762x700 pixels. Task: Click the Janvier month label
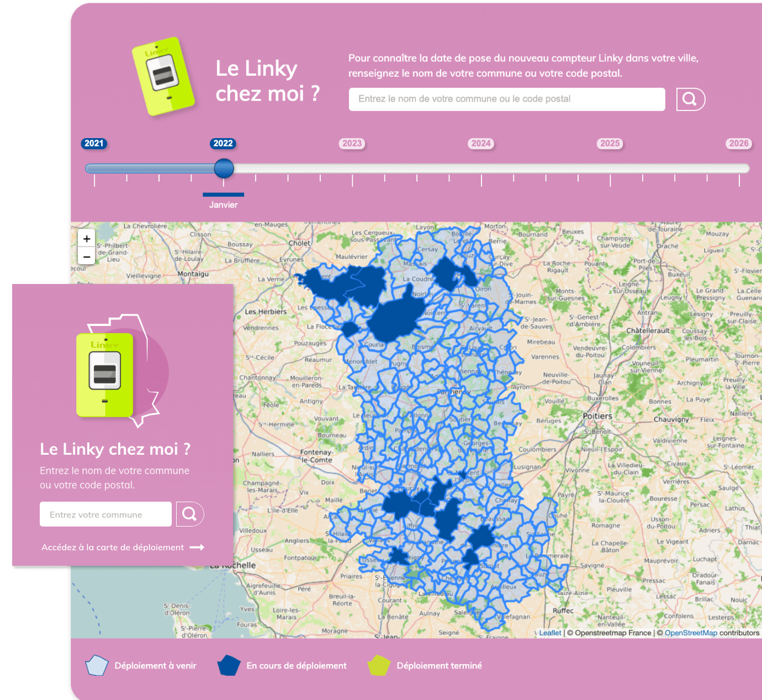(x=223, y=205)
